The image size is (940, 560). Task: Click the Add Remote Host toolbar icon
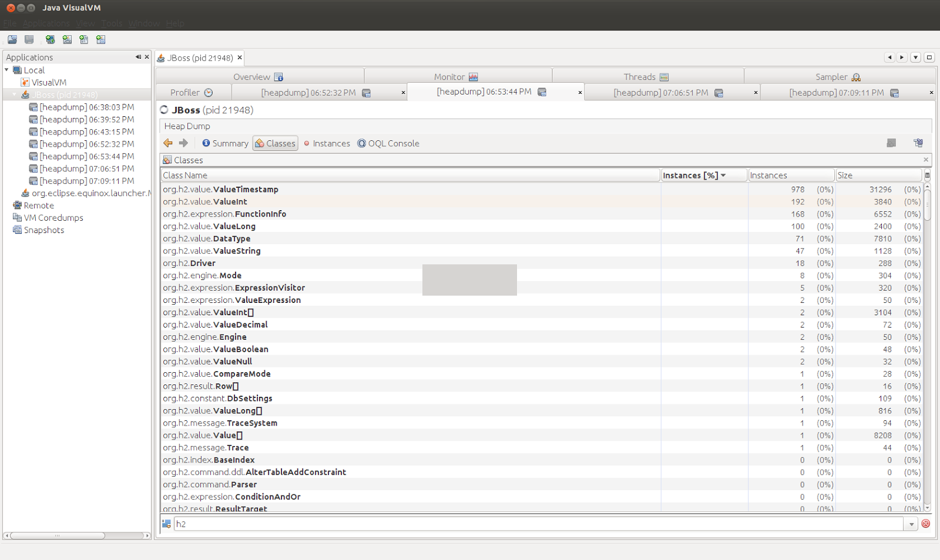[x=50, y=39]
